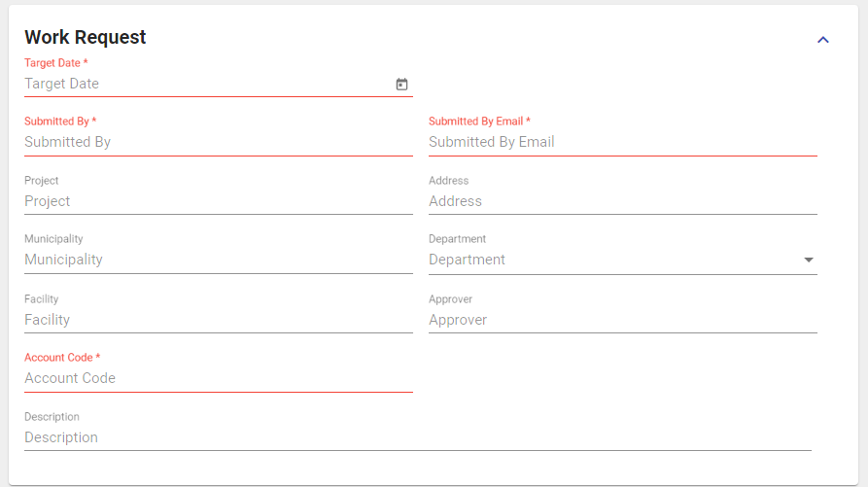868x487 pixels.
Task: Open the Target Date calendar picker icon
Action: pyautogui.click(x=401, y=85)
